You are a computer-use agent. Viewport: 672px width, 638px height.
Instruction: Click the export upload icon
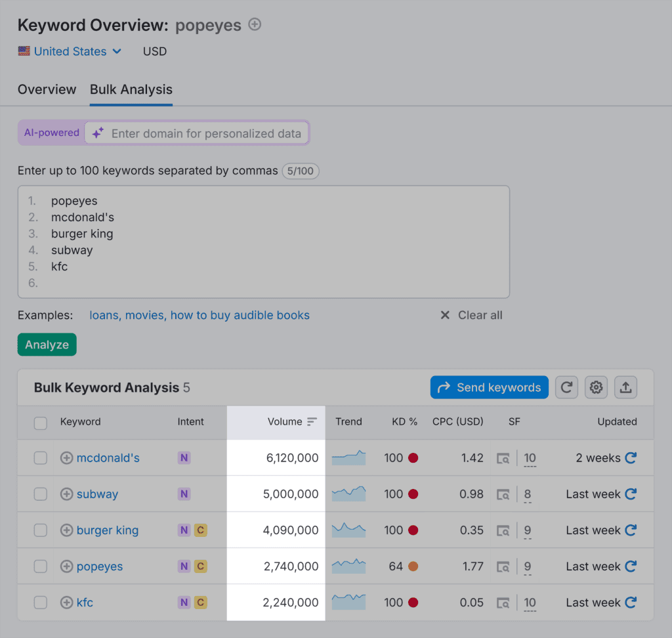click(x=625, y=387)
